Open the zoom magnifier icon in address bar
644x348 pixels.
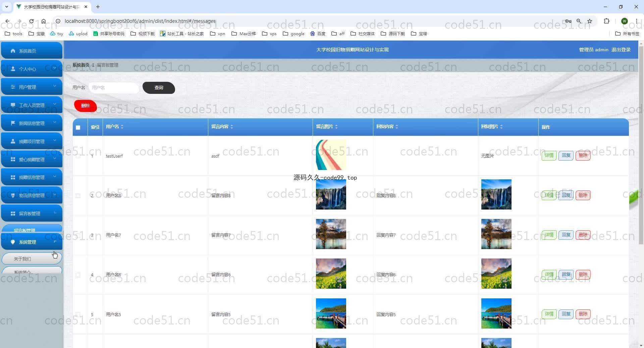click(579, 21)
